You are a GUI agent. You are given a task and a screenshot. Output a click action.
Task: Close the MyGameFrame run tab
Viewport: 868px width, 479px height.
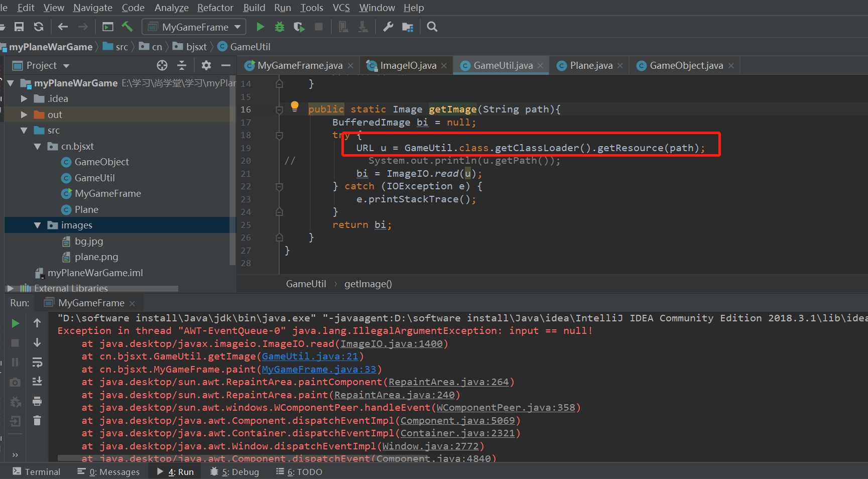pyautogui.click(x=132, y=303)
